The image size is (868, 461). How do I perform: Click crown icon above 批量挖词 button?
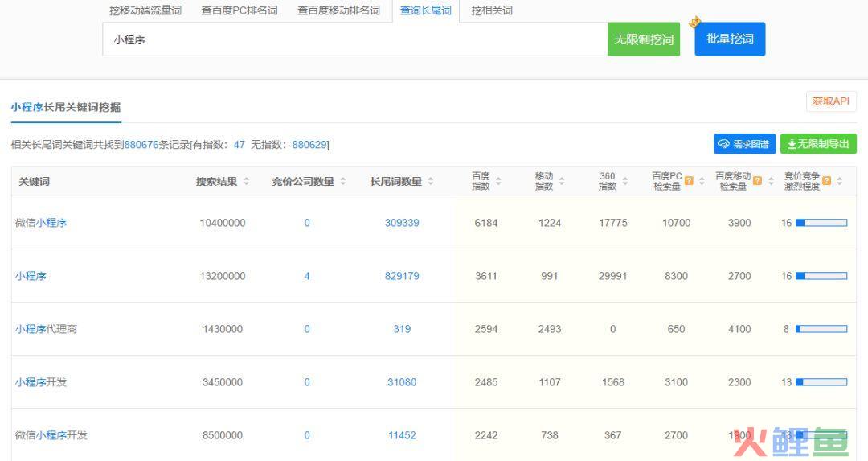point(694,23)
